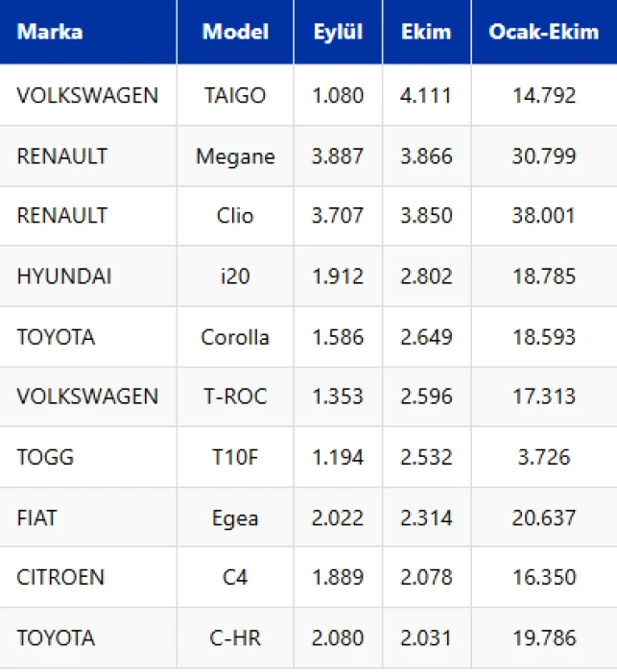Select the HYUNDAI brand cell
617x672 pixels.
64,276
